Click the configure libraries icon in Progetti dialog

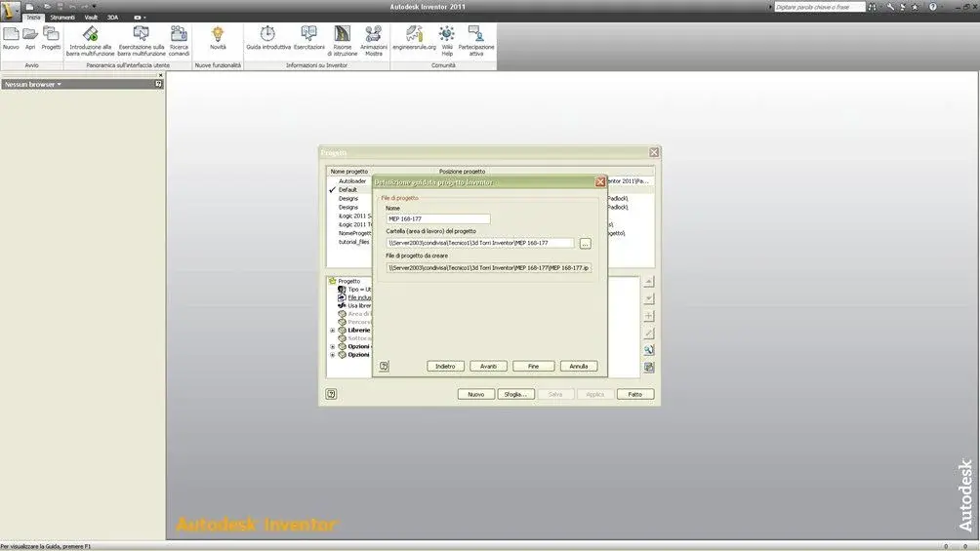pyautogui.click(x=649, y=368)
